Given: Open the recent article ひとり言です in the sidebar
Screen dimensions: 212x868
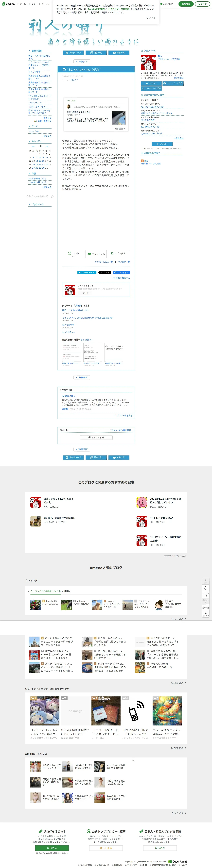Looking at the screenshot, I should tap(34, 72).
